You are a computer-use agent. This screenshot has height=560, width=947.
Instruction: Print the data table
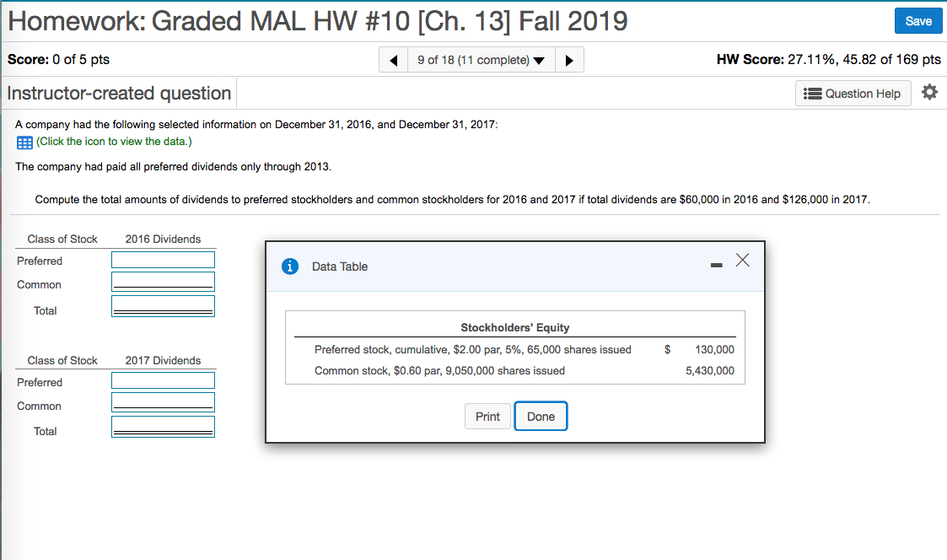click(x=487, y=416)
